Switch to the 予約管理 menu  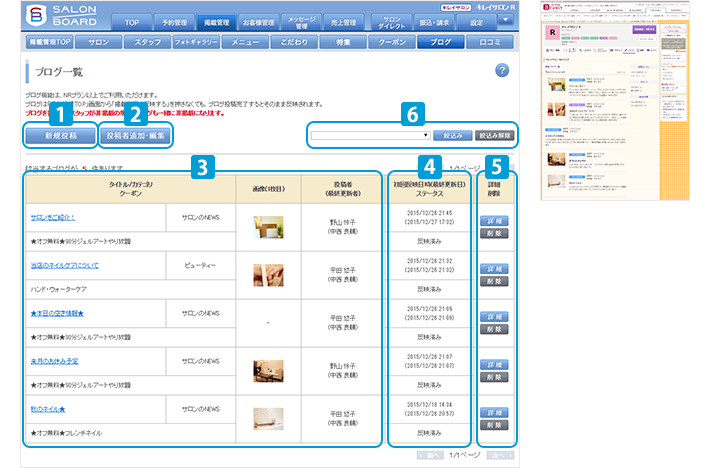[173, 21]
